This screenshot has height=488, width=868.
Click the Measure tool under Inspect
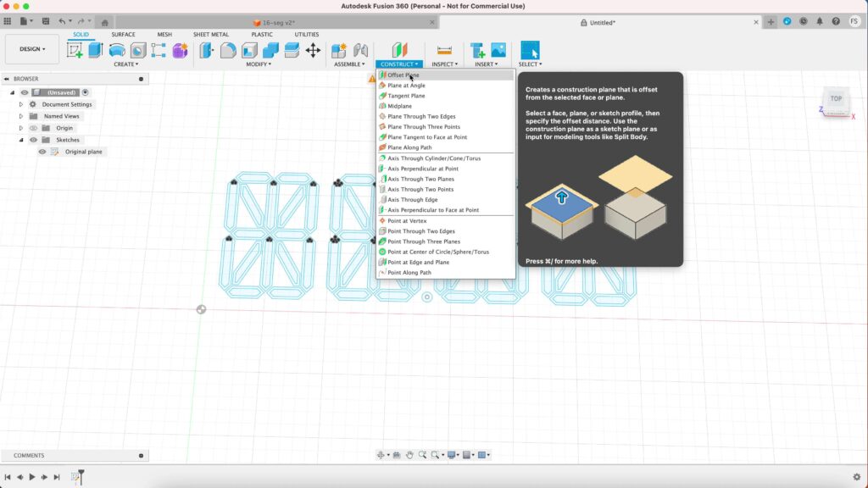click(x=443, y=51)
